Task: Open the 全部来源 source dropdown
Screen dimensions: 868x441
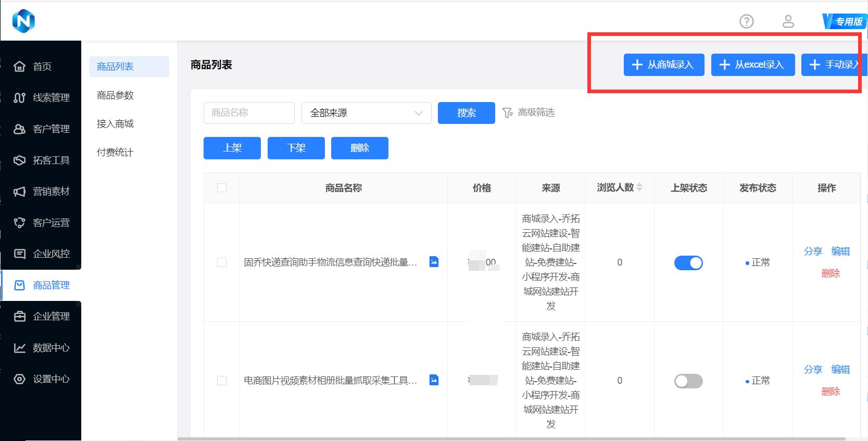Action: 367,113
